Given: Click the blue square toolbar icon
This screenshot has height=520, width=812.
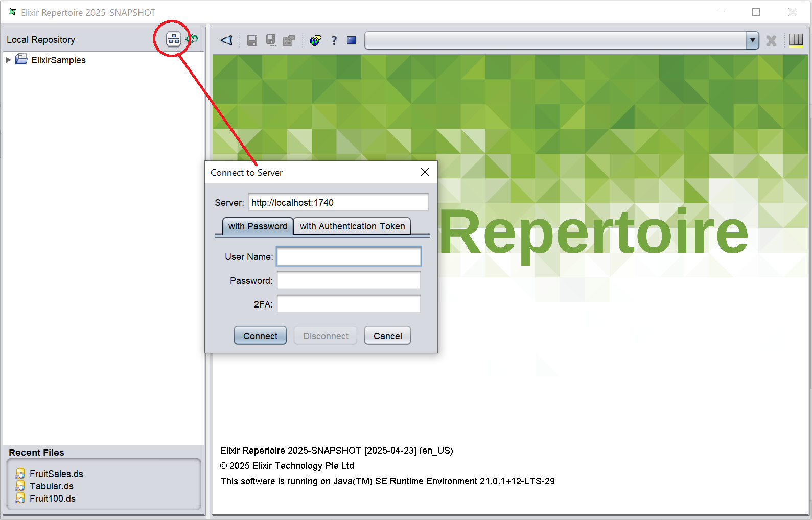Looking at the screenshot, I should click(352, 40).
